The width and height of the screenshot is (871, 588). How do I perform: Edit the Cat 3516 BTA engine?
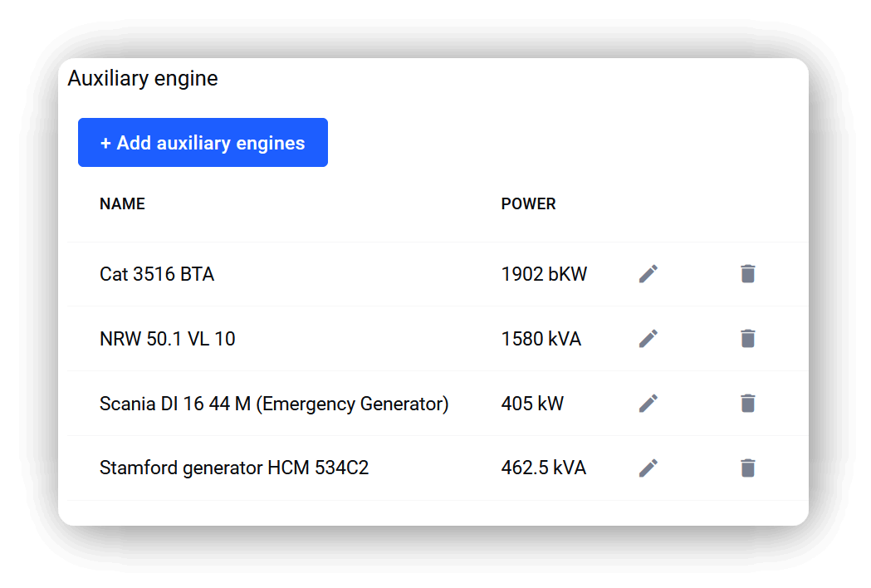click(x=648, y=274)
